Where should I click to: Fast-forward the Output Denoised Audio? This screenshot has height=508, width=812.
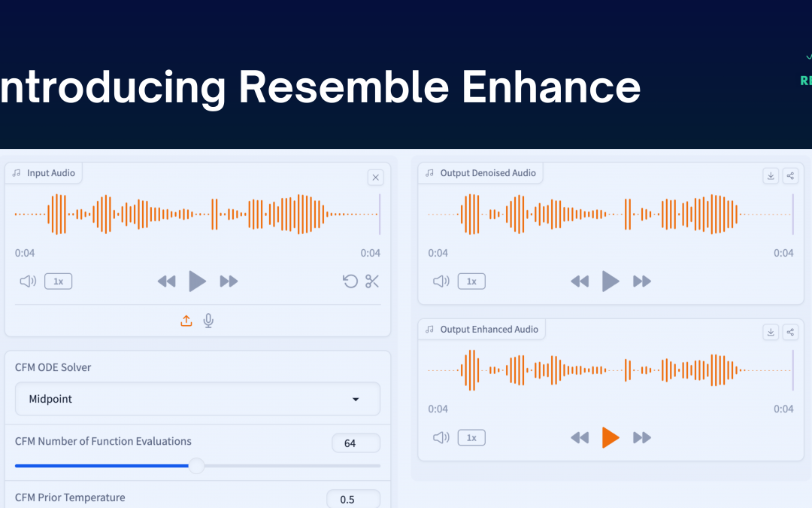tap(641, 281)
